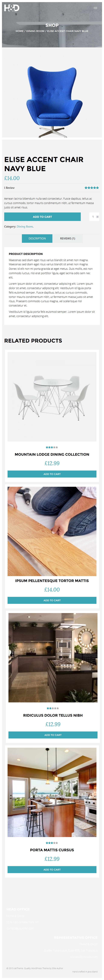104x980 pixels.
Task: Open Mountain Lodge Dining Collection thumbnail
Action: [52, 396]
